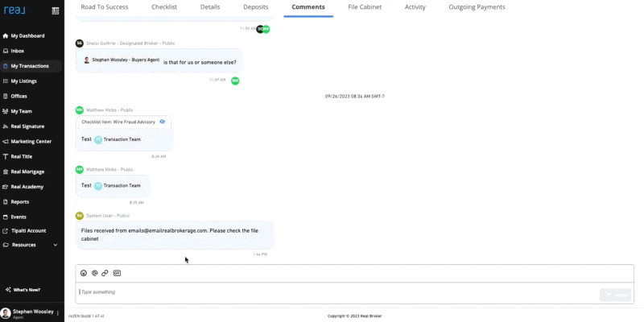
Task: Switch to Activity tab
Action: click(x=415, y=7)
